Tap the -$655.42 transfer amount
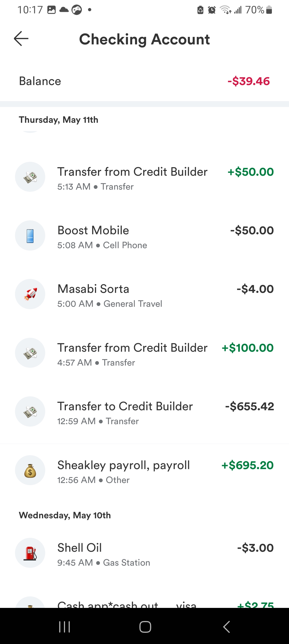 click(x=249, y=407)
